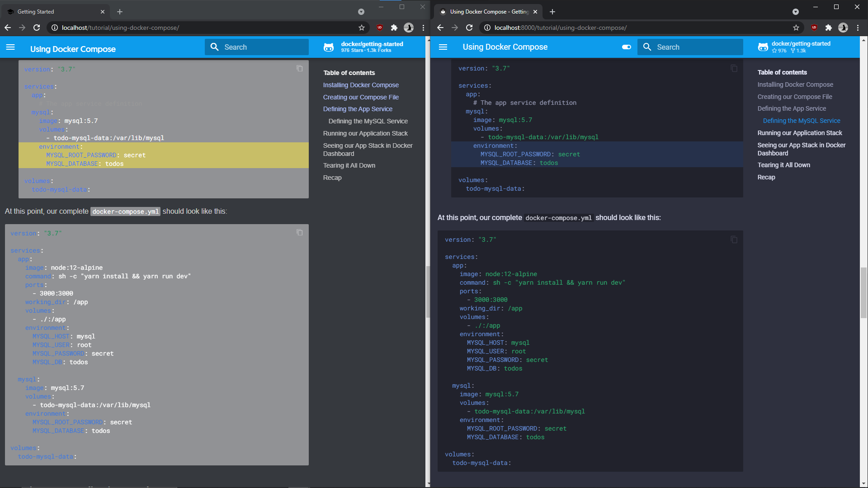Open new tab in right browser window

click(552, 12)
